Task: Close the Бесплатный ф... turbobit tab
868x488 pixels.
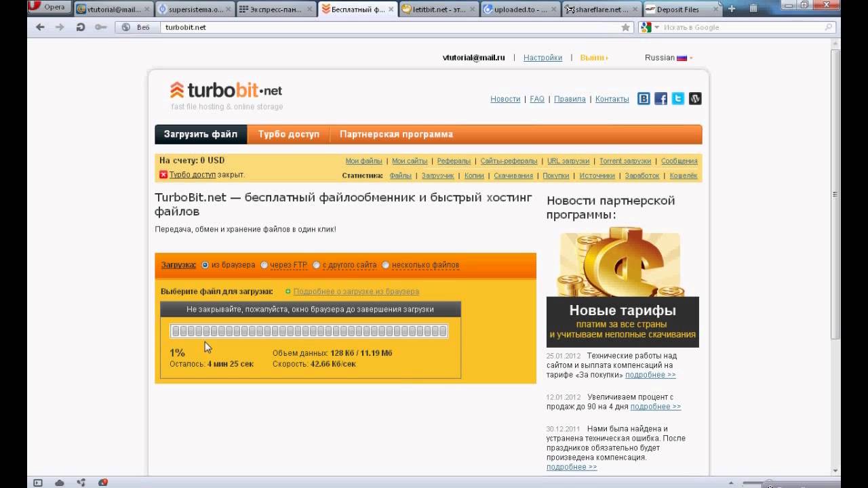Action: [x=391, y=9]
